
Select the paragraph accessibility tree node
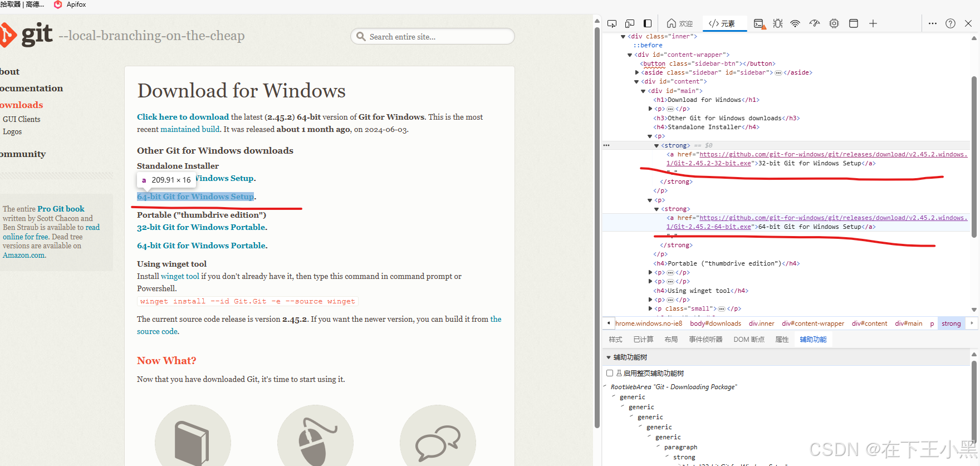pyautogui.click(x=680, y=447)
